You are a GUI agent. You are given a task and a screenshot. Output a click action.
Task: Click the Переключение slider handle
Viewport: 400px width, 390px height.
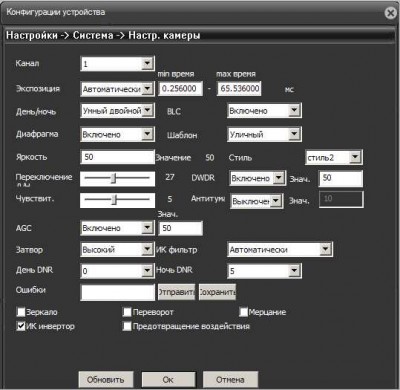click(x=113, y=178)
